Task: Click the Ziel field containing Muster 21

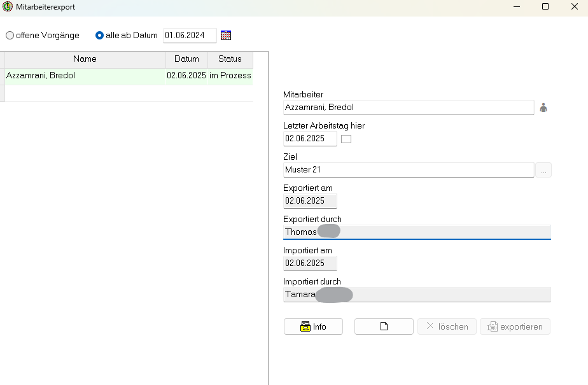Action: [x=407, y=170]
